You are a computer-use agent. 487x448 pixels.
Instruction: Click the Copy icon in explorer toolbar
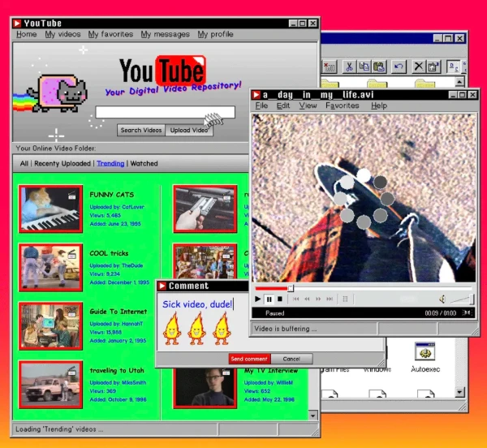pos(364,67)
